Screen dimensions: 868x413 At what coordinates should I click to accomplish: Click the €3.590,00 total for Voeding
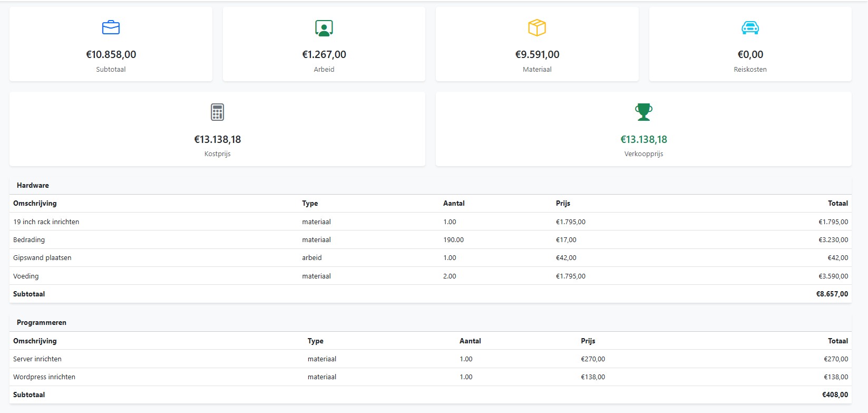point(833,276)
